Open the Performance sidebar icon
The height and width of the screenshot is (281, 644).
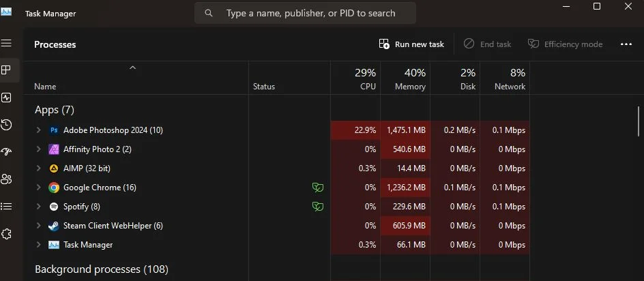pyautogui.click(x=6, y=98)
